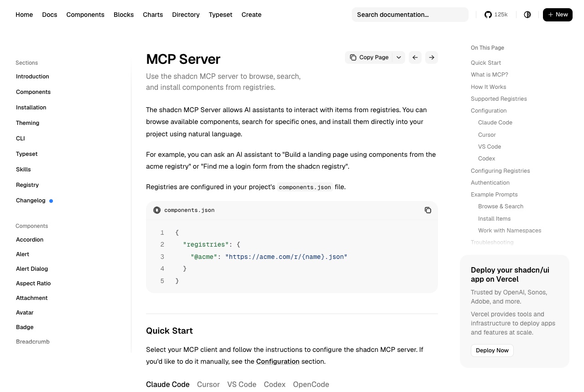Select the VS Code client tab
The image size is (584, 392).
(242, 384)
